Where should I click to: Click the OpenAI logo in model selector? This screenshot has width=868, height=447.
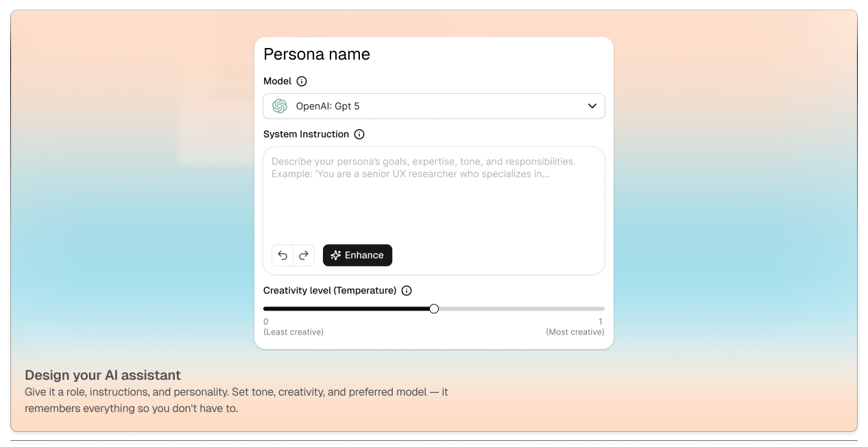[280, 106]
